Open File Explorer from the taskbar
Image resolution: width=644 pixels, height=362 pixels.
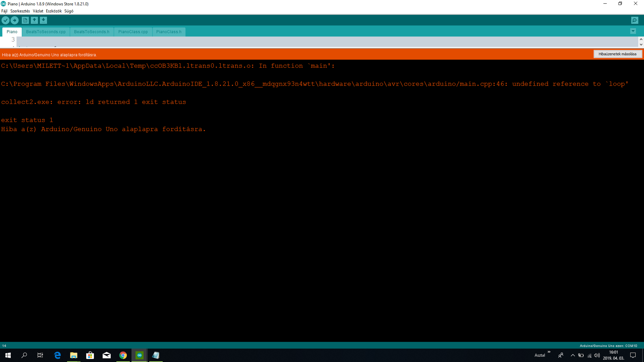[73, 355]
